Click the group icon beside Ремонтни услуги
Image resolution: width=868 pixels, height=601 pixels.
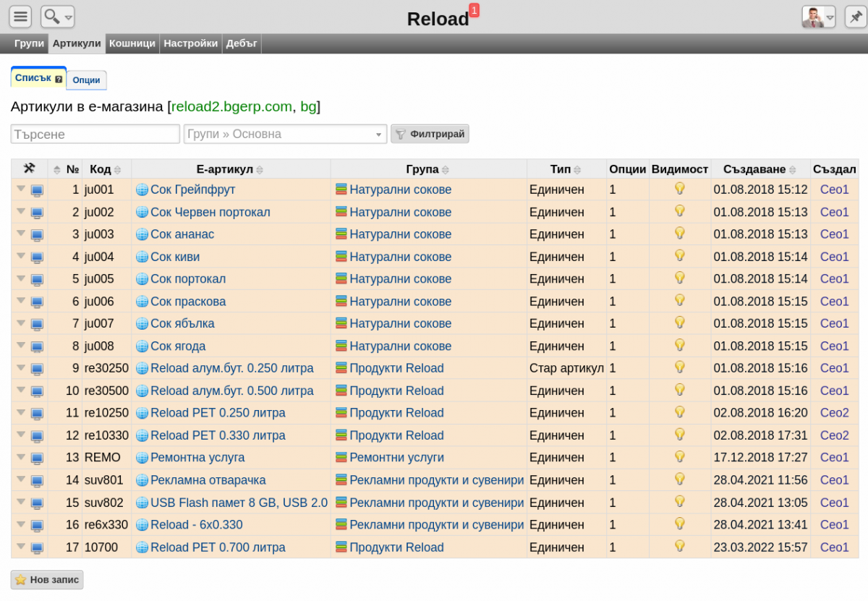tap(341, 458)
